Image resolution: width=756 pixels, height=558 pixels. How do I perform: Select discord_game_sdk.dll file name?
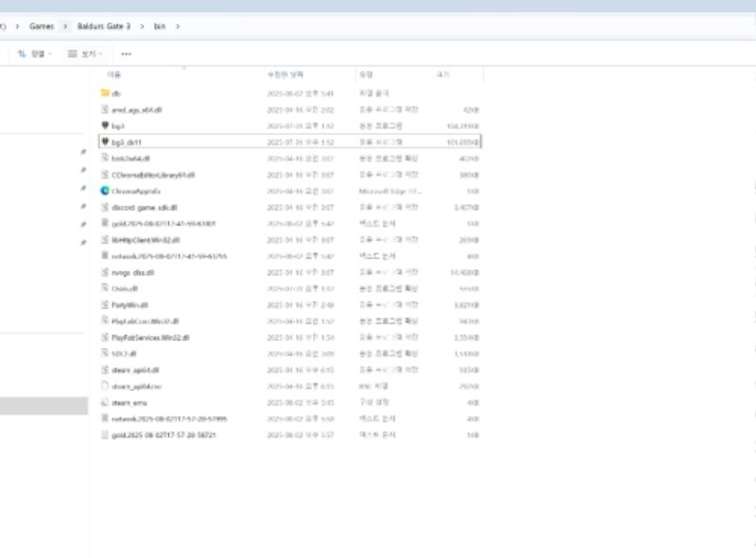145,207
